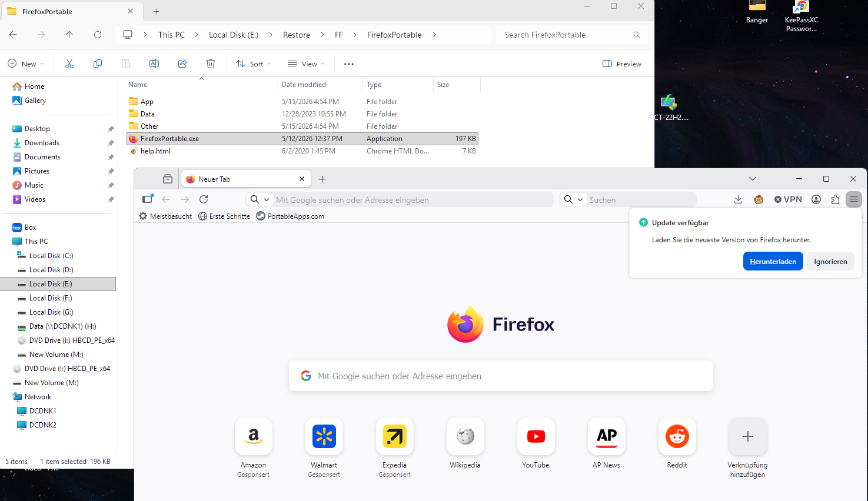Select the FirefoxPortable tab in File Explorer
Viewport: 868px width, 501px height.
coord(71,11)
